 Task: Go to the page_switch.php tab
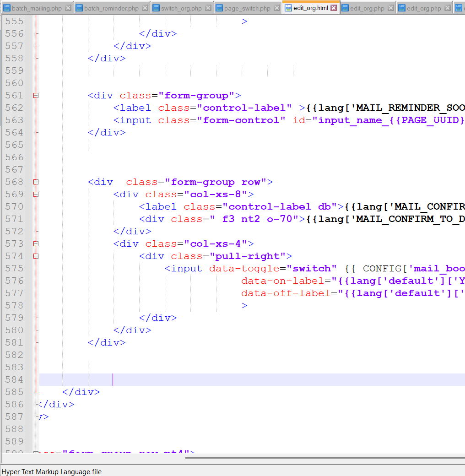pyautogui.click(x=247, y=8)
